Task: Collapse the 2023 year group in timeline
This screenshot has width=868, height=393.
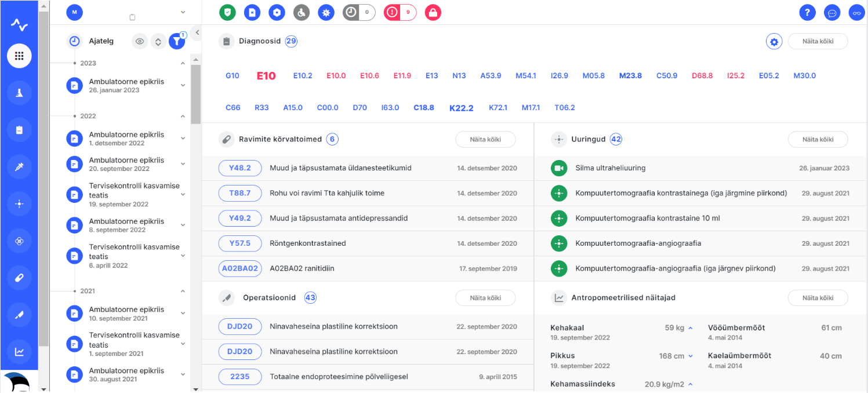Action: [x=182, y=63]
